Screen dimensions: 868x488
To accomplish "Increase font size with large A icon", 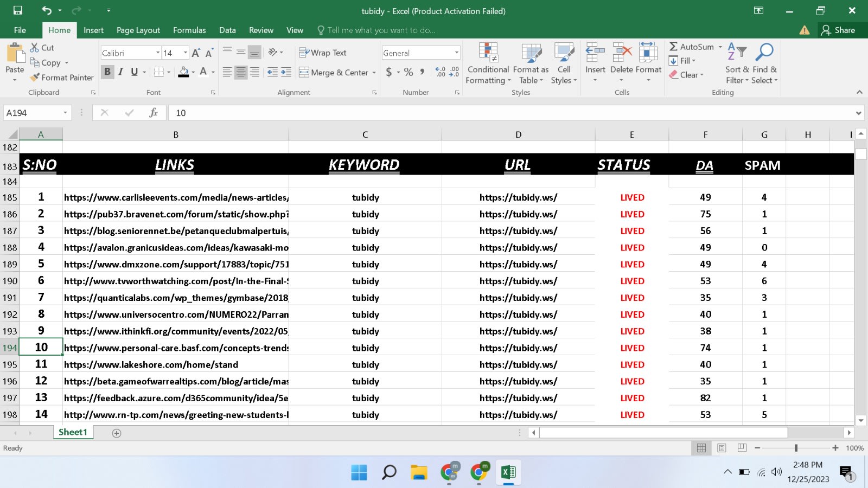I will point(195,53).
